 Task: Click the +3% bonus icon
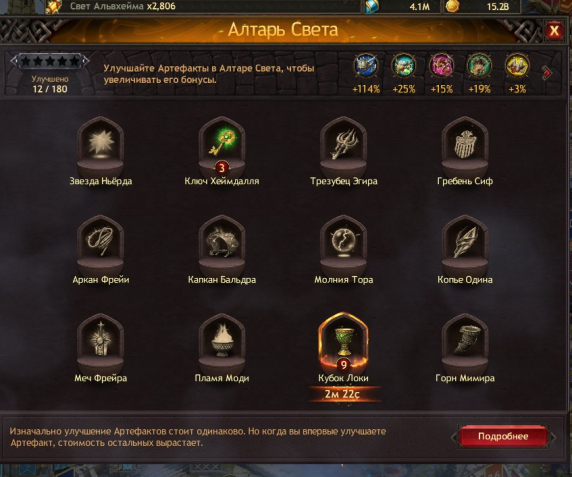pyautogui.click(x=517, y=66)
